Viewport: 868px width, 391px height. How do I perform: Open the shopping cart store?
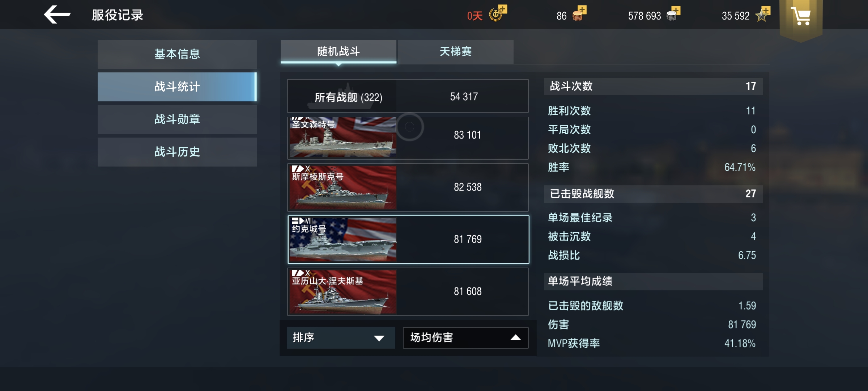coord(801,16)
